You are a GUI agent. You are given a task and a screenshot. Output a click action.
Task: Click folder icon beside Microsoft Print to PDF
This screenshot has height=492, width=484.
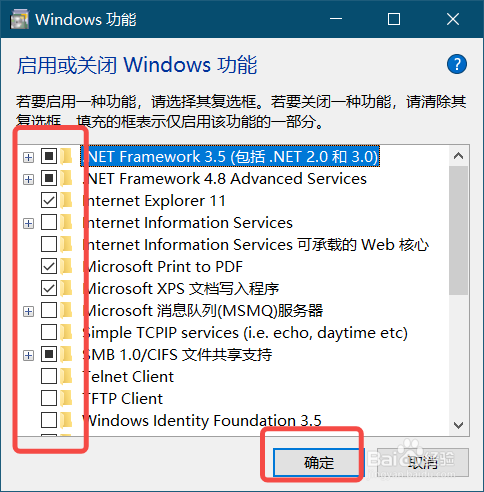tap(67, 267)
